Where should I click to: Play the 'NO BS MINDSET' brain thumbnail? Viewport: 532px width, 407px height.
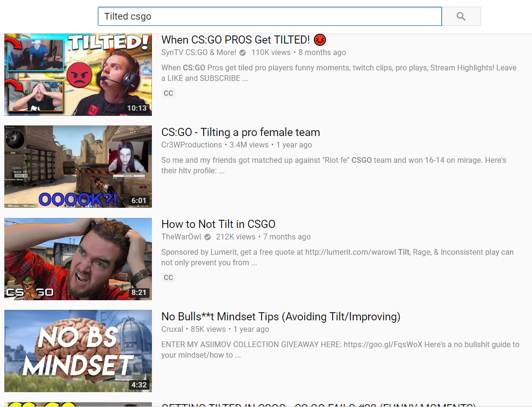click(78, 351)
